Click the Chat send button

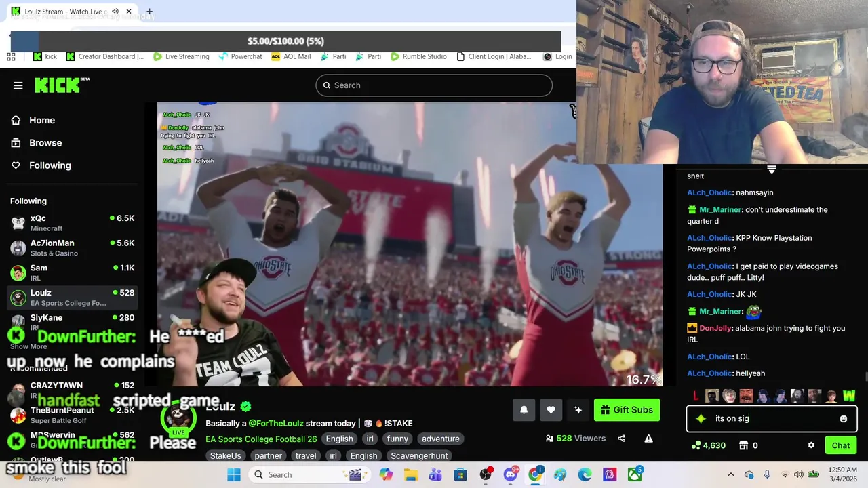[840, 445]
